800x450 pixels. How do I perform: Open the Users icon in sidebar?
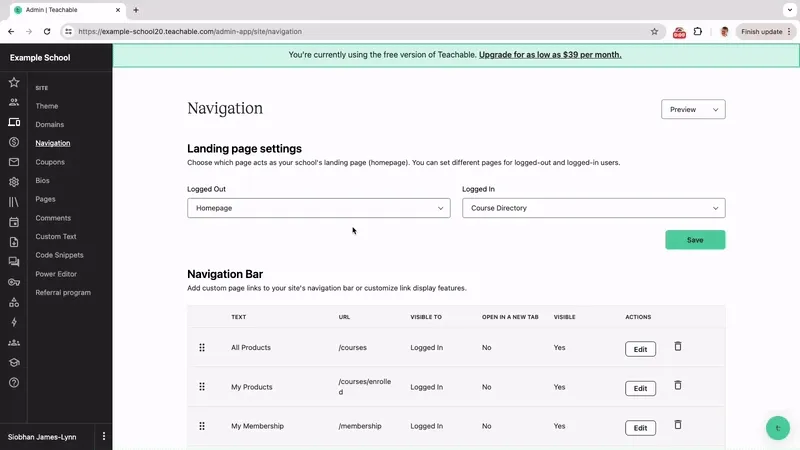[14, 102]
